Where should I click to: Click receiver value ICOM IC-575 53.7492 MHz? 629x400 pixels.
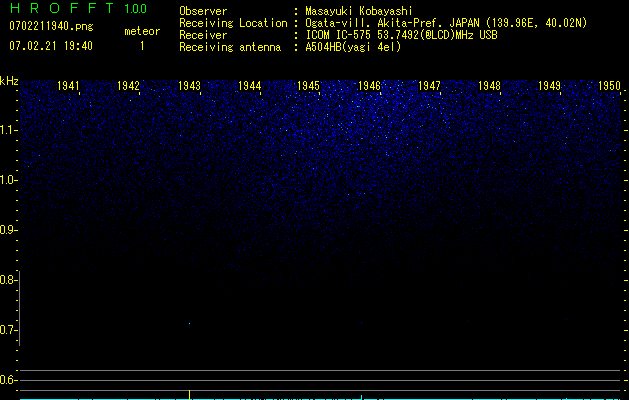(x=401, y=35)
